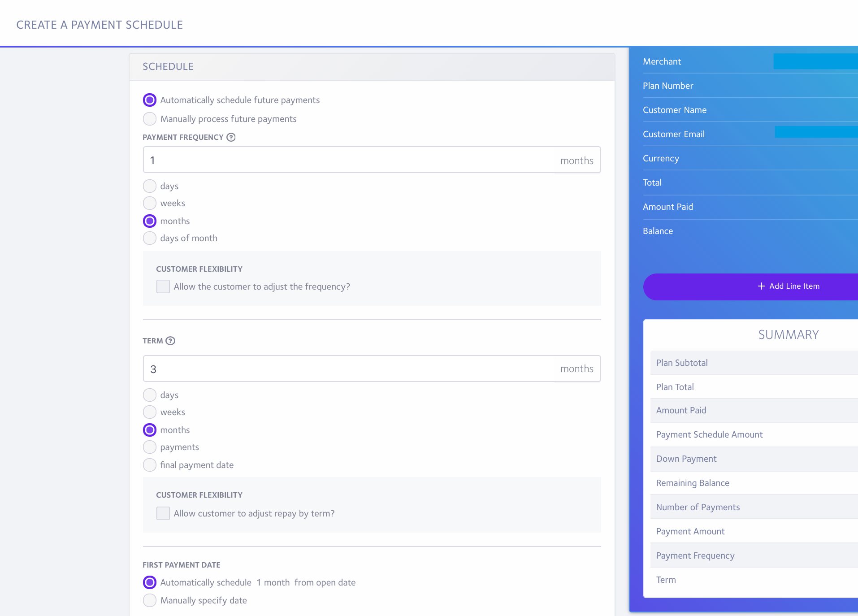Click Plan Total in Summary
858x616 pixels.
coord(754,387)
